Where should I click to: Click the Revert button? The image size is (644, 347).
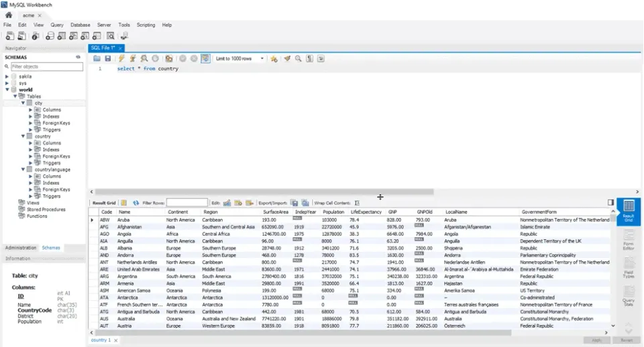(x=627, y=340)
